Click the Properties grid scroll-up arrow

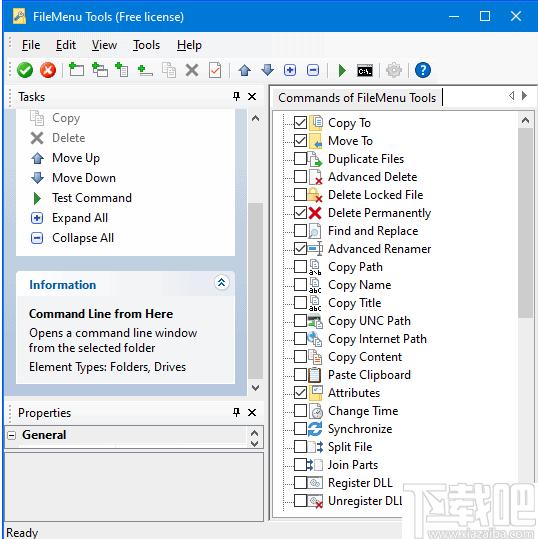[x=254, y=432]
